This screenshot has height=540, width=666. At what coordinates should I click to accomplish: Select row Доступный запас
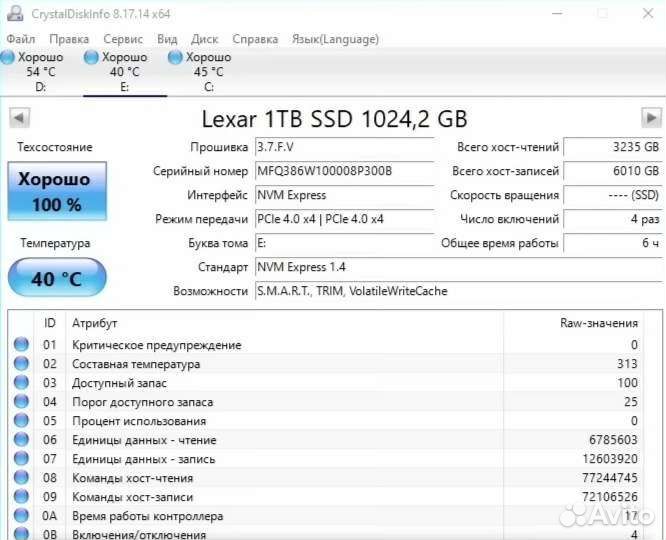tap(325, 383)
